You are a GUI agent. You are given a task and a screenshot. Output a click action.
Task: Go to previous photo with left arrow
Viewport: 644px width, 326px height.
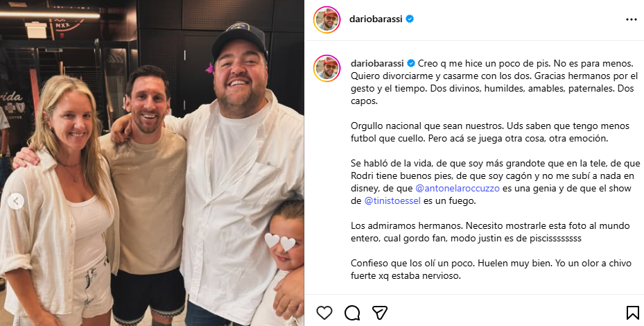pos(16,201)
